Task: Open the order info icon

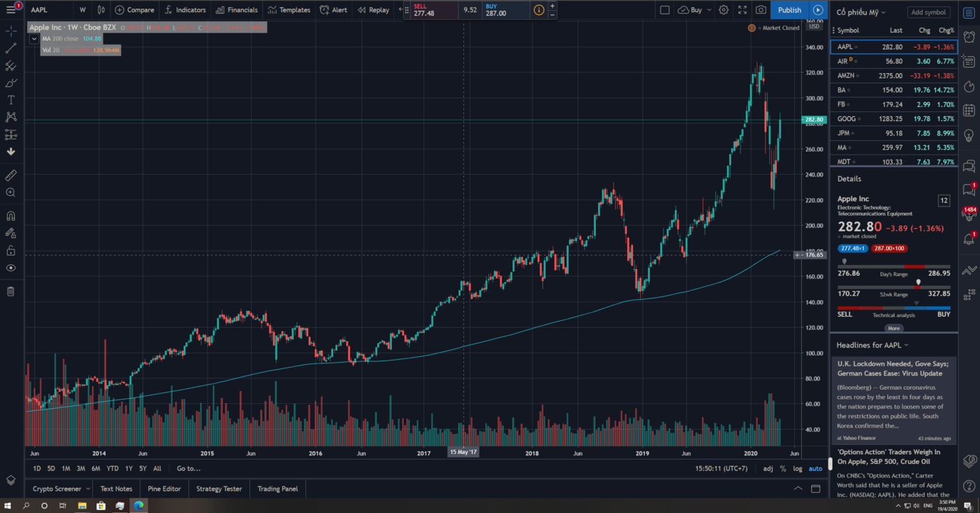Action: [539, 10]
